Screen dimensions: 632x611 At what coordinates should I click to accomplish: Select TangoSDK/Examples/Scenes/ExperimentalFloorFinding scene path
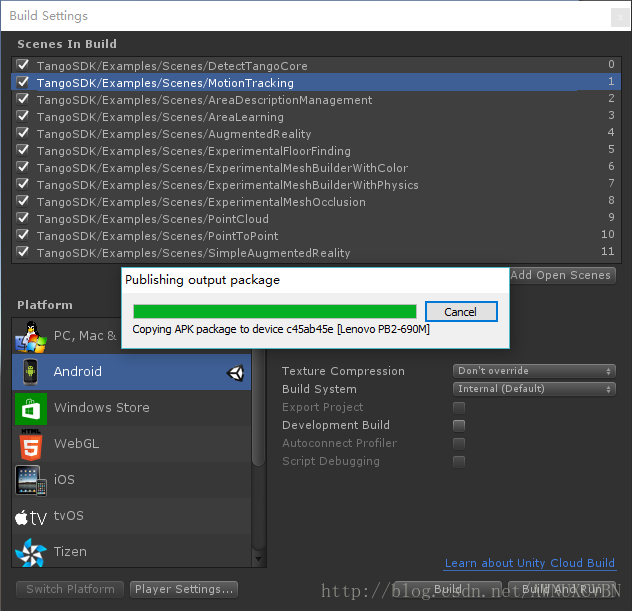tap(193, 151)
